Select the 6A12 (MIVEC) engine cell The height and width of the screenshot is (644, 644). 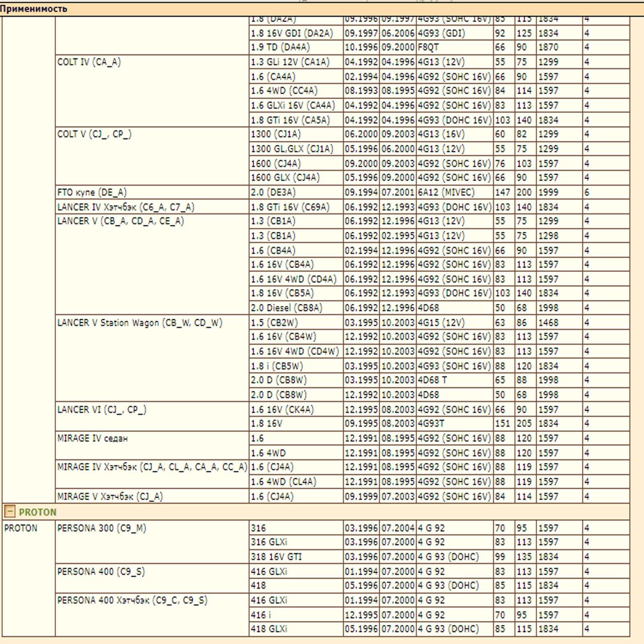click(x=455, y=192)
